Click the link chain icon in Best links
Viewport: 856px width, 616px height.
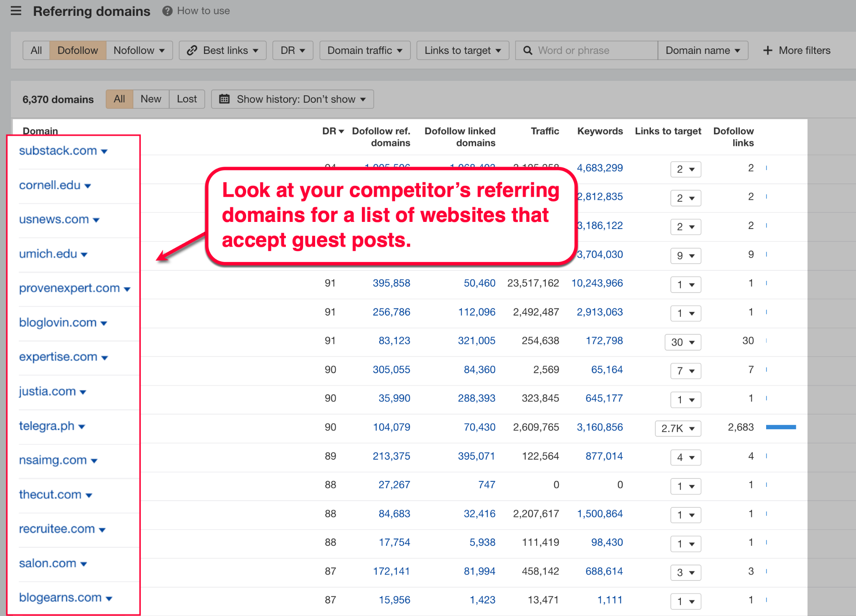click(192, 51)
